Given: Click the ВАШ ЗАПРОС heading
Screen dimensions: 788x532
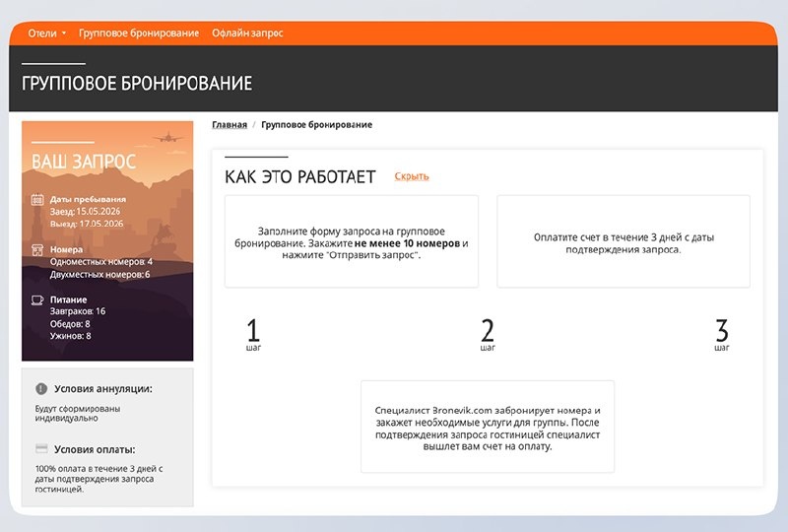Looking at the screenshot, I should coord(84,162).
